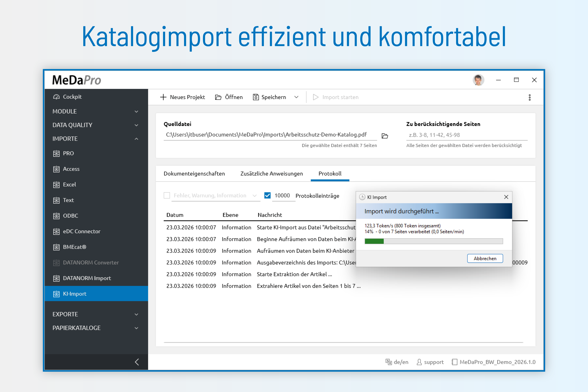Expand the EXPORTE section
The width and height of the screenshot is (588, 392).
[137, 314]
